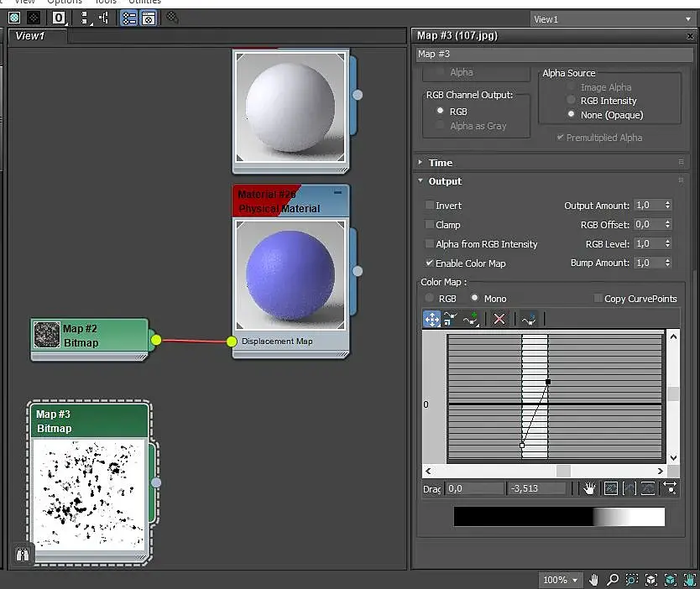Viewport: 700px width, 589px height.
Task: Click the Delete Point red X icon
Action: (x=499, y=319)
